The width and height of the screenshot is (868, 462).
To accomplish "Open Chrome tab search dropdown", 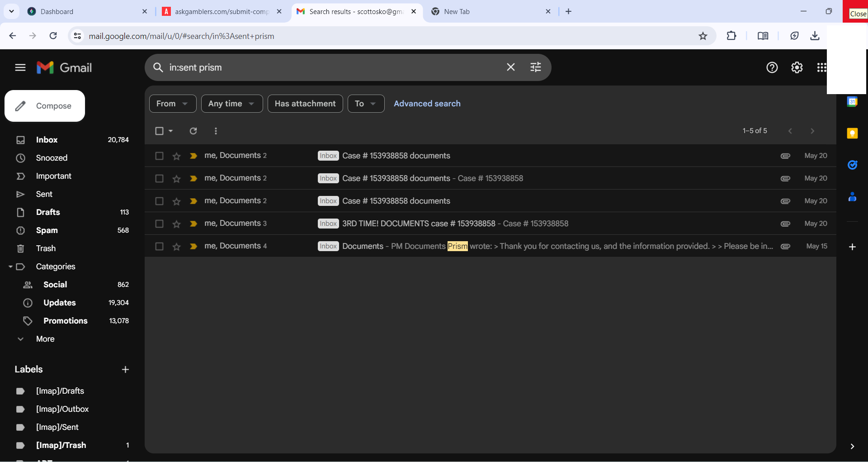I will 11,11.
